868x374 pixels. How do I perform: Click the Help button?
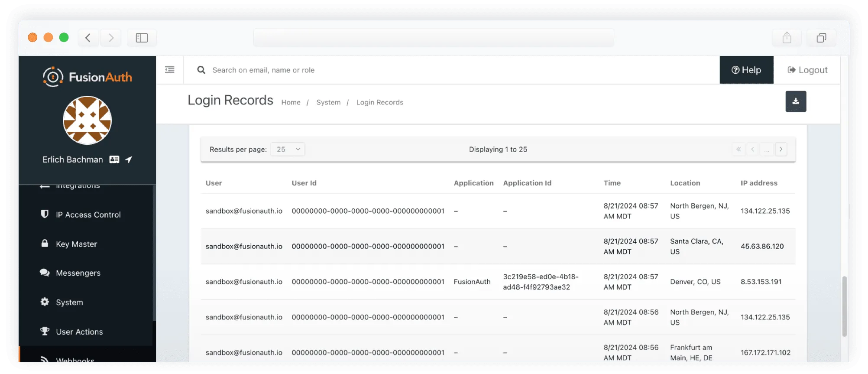click(x=746, y=70)
